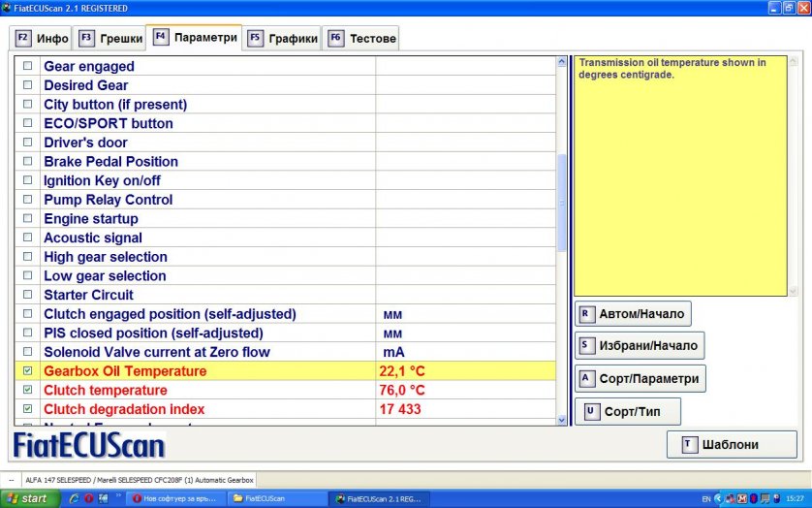Select the Pump Relay Control row
The width and height of the screenshot is (812, 508).
point(108,200)
